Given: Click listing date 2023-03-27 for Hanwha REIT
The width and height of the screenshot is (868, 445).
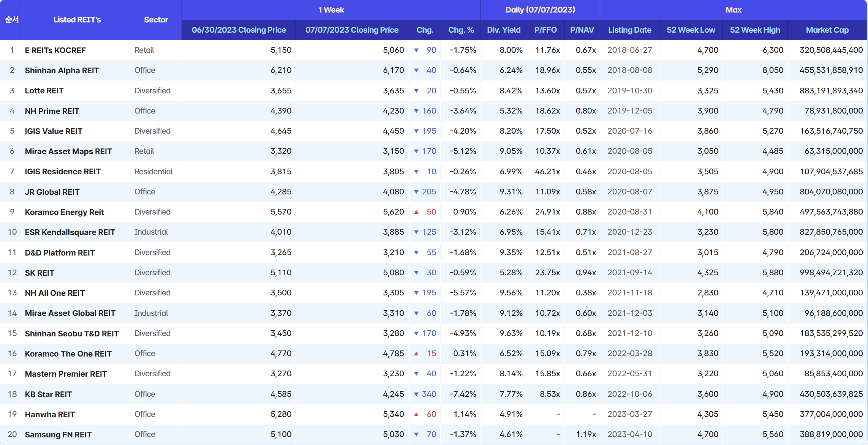Looking at the screenshot, I should click(630, 414).
